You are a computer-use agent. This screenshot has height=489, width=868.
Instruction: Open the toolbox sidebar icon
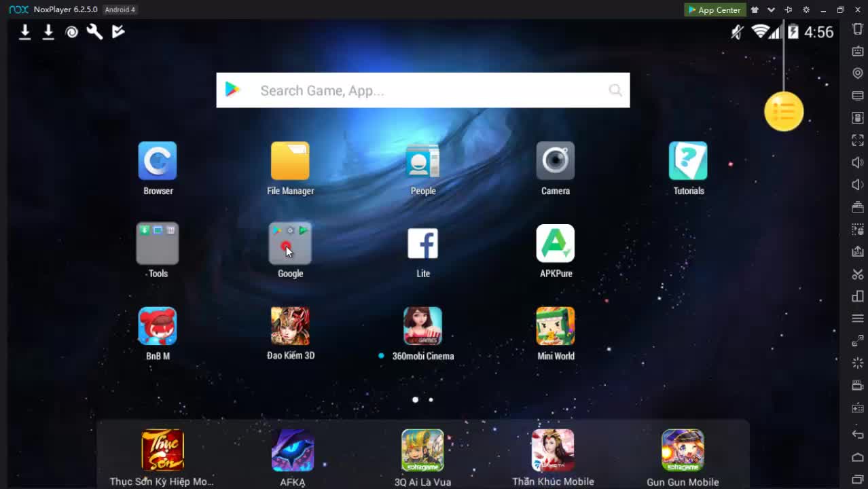(858, 207)
